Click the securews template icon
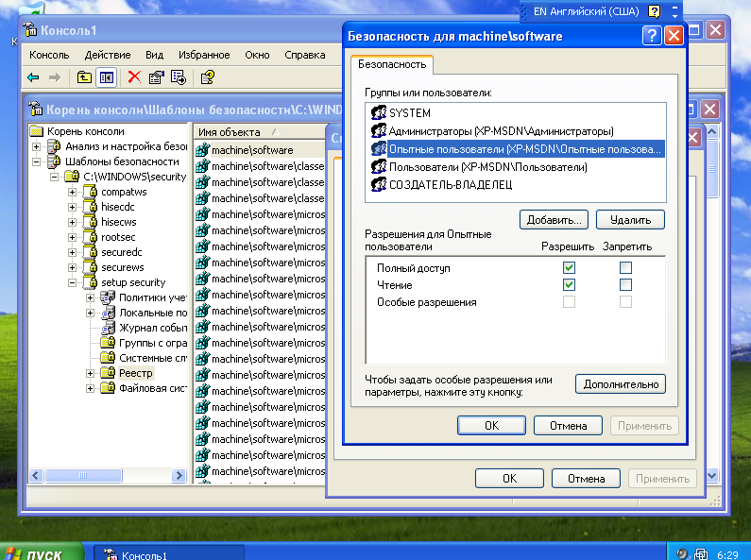The width and height of the screenshot is (751, 560). click(x=90, y=267)
